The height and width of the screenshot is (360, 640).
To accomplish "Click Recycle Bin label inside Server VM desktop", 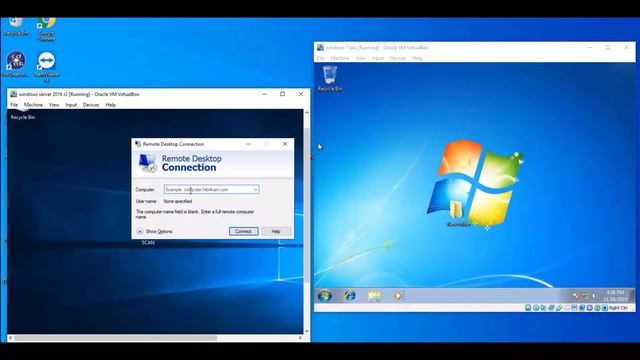I will tap(23, 117).
